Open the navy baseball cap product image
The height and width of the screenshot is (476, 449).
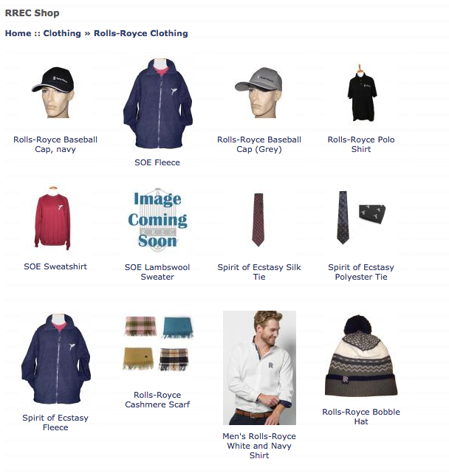coord(55,92)
